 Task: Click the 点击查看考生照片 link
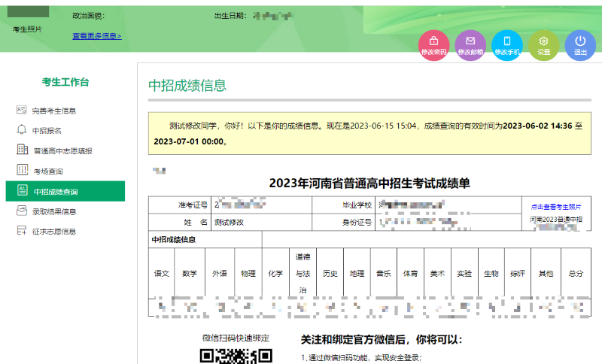[x=556, y=207]
